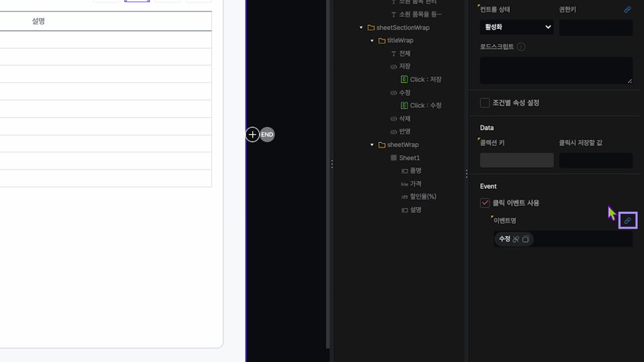Click the button icon beside 반영
The height and width of the screenshot is (362, 644).
point(394,132)
